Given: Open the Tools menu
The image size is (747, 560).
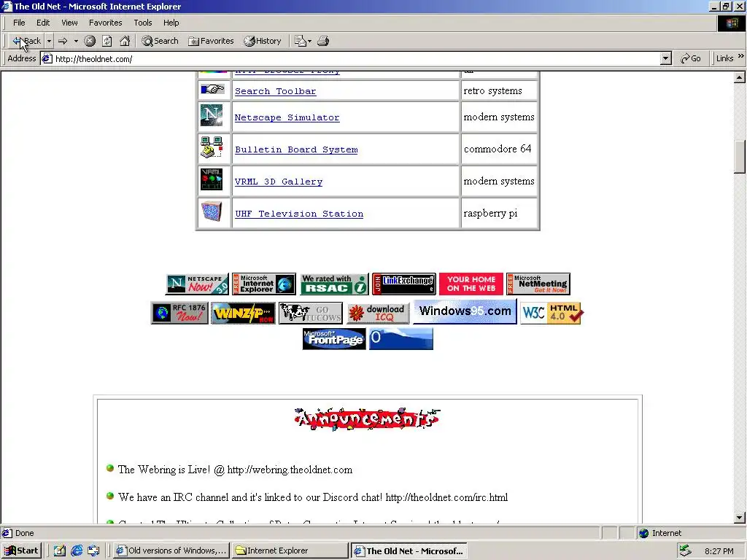Looking at the screenshot, I should tap(142, 23).
